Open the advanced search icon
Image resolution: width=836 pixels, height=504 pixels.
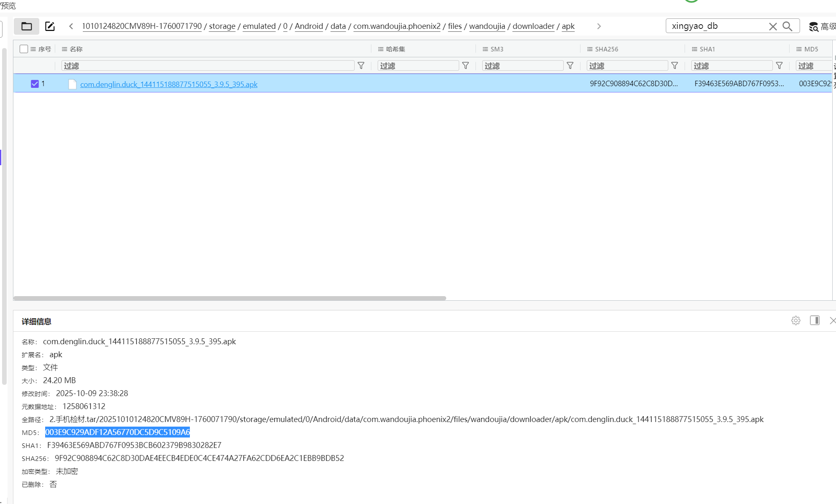pyautogui.click(x=813, y=27)
